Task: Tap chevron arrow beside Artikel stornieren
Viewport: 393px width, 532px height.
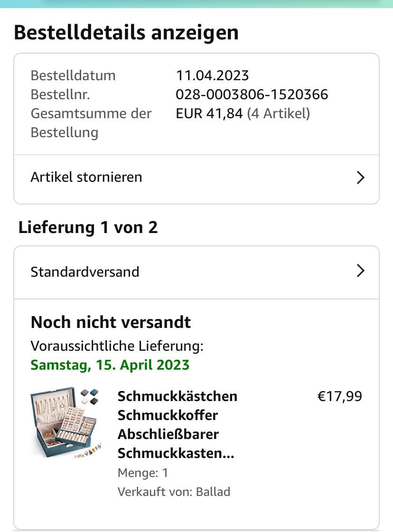Action: tap(360, 177)
